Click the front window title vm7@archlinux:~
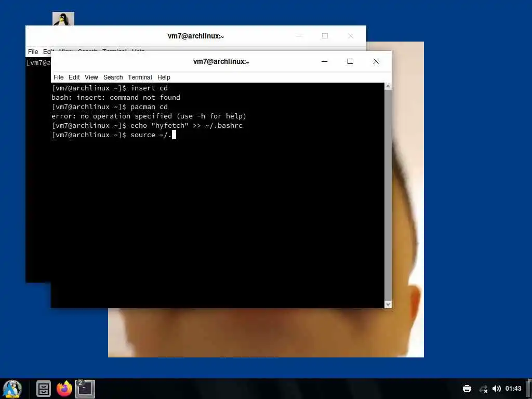Screen dimensions: 532x399 [x=221, y=62]
